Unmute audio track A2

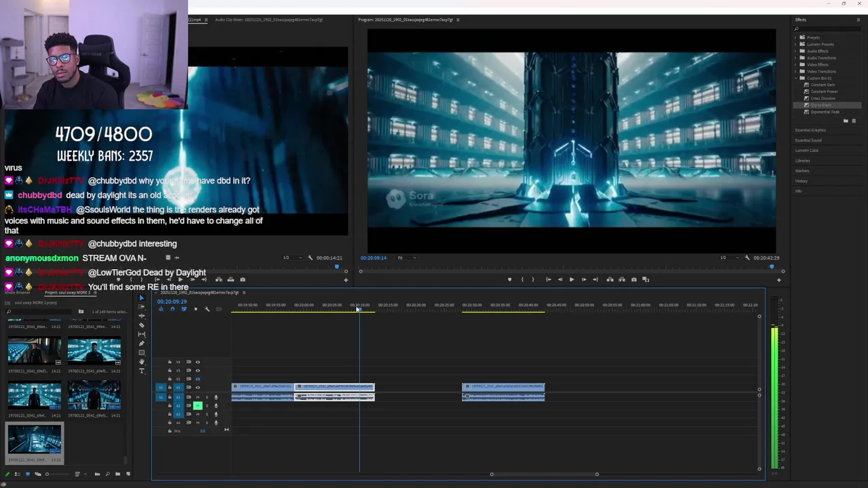point(197,406)
